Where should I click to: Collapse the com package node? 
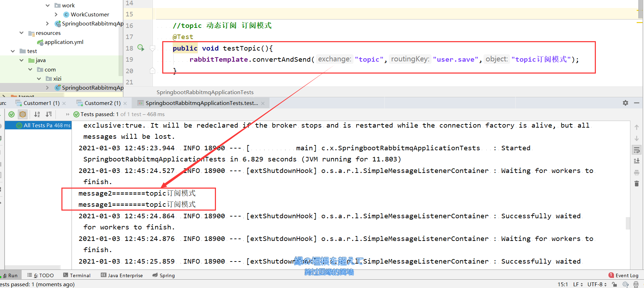pos(30,69)
